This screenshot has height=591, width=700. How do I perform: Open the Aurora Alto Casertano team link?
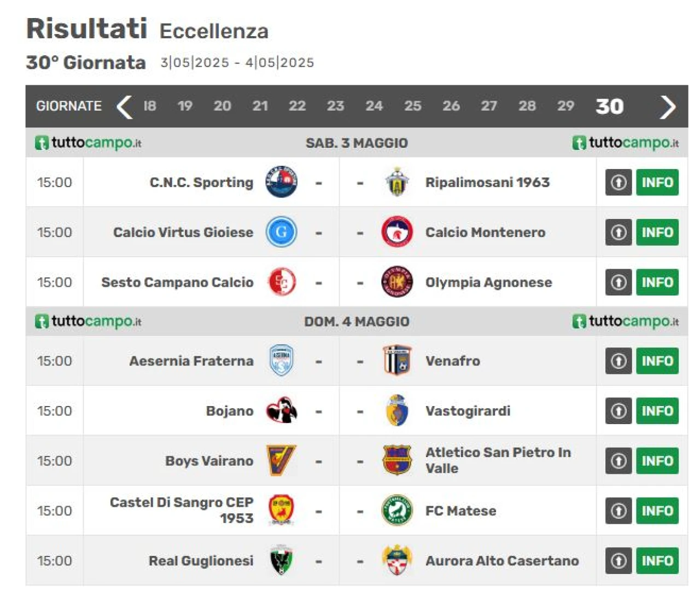(x=502, y=561)
